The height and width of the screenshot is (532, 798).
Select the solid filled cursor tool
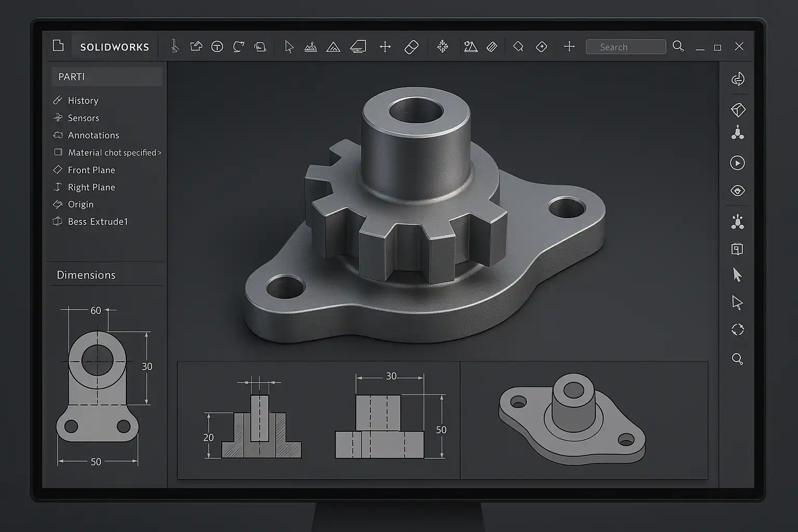(737, 274)
